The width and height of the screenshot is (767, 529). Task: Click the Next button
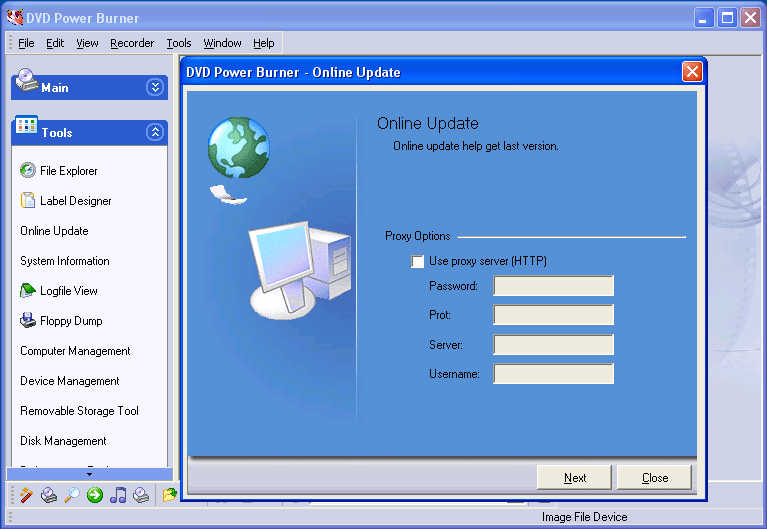(x=574, y=478)
